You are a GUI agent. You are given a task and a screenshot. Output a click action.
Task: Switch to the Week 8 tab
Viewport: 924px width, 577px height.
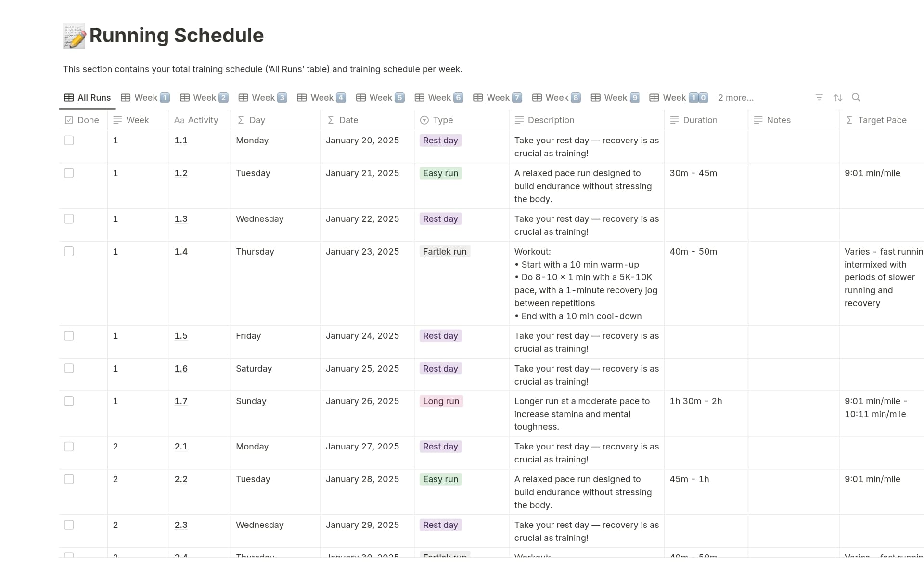coord(556,98)
